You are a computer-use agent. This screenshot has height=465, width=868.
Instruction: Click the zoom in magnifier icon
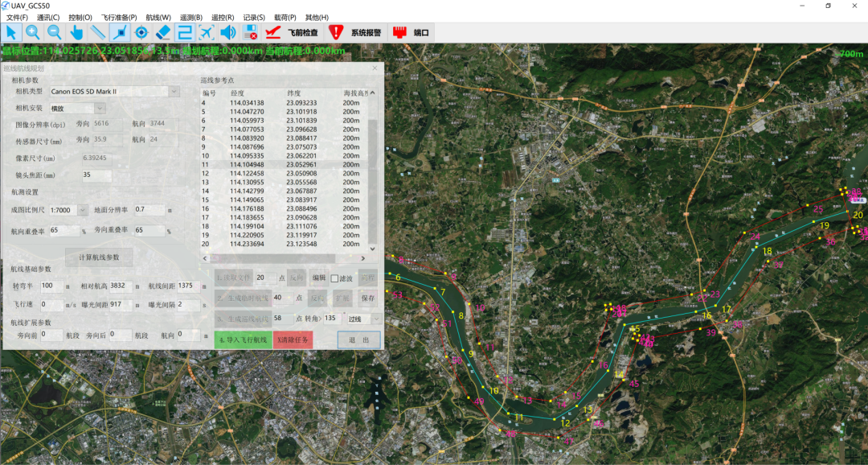pos(33,32)
